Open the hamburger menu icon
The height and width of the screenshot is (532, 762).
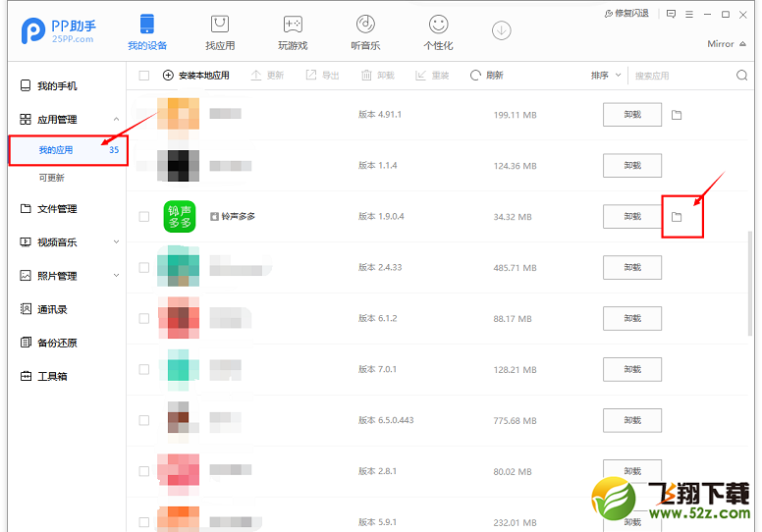tap(689, 15)
